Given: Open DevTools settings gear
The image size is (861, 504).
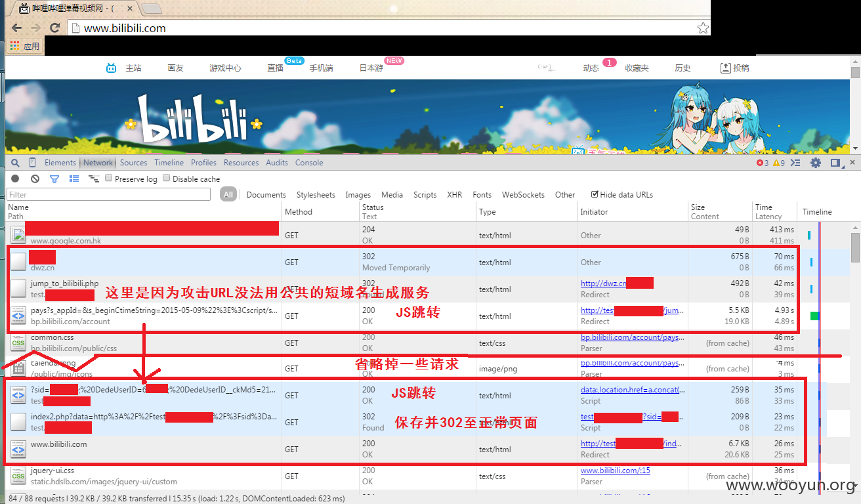Looking at the screenshot, I should (816, 163).
